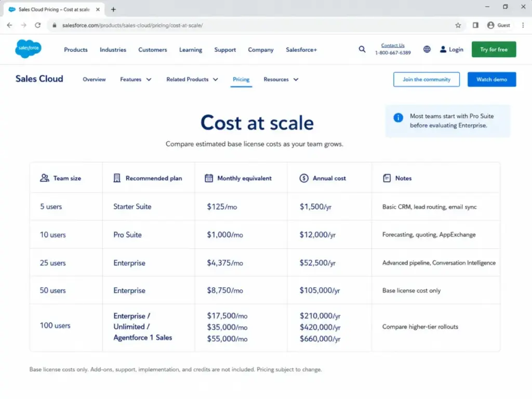
Task: Click "Agentforce 1 Sales" plan text
Action: point(143,338)
